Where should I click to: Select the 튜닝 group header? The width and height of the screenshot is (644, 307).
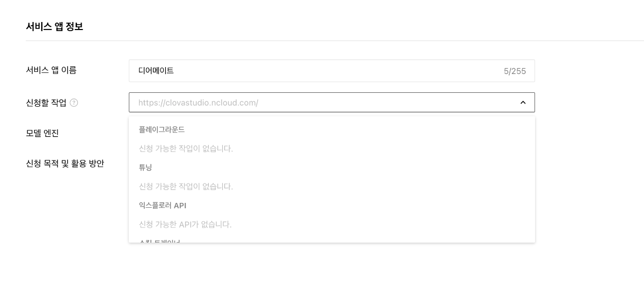[x=145, y=167]
